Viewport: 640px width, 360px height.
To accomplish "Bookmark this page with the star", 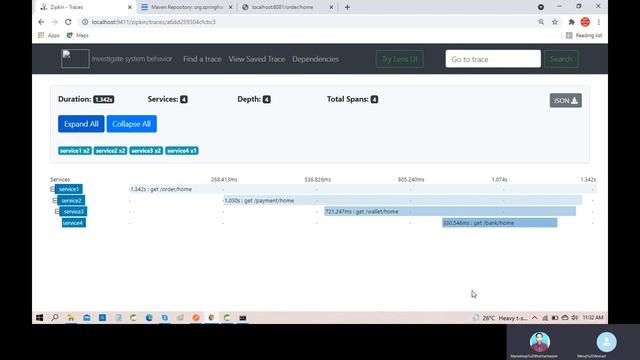I will [x=555, y=22].
